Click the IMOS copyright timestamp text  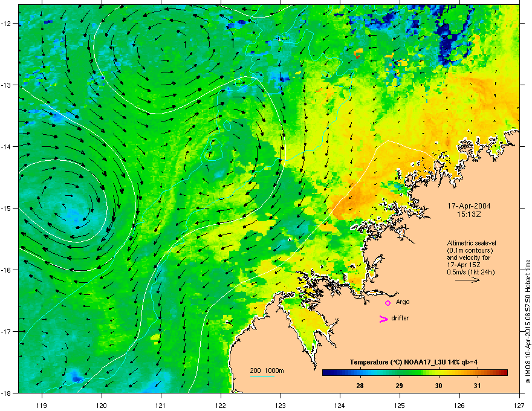click(x=528, y=322)
